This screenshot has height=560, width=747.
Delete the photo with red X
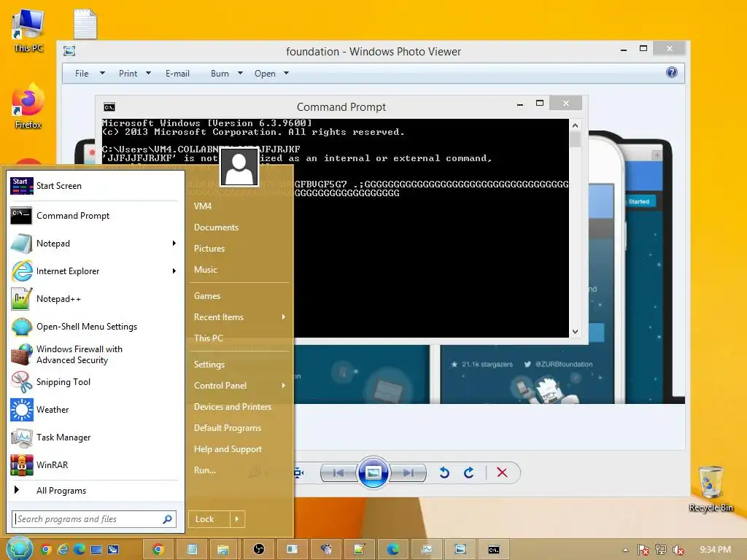coord(502,472)
